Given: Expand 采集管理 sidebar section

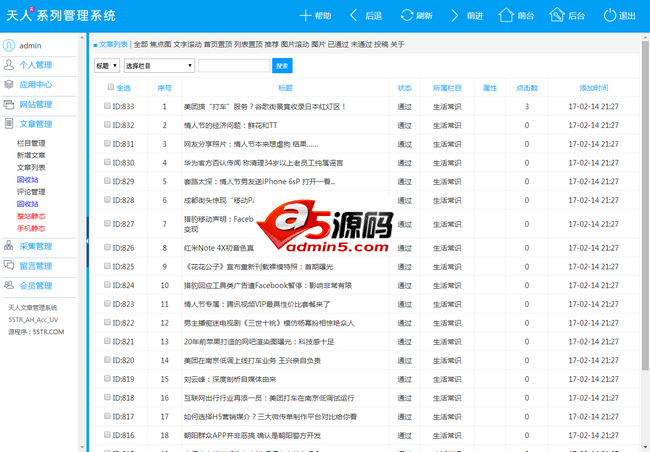Looking at the screenshot, I should point(36,246).
